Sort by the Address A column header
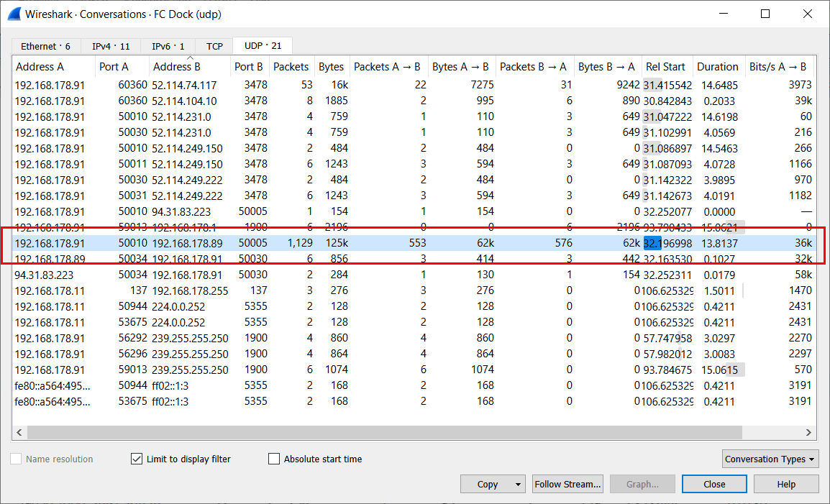Screen dimensions: 830x504 click(x=53, y=67)
